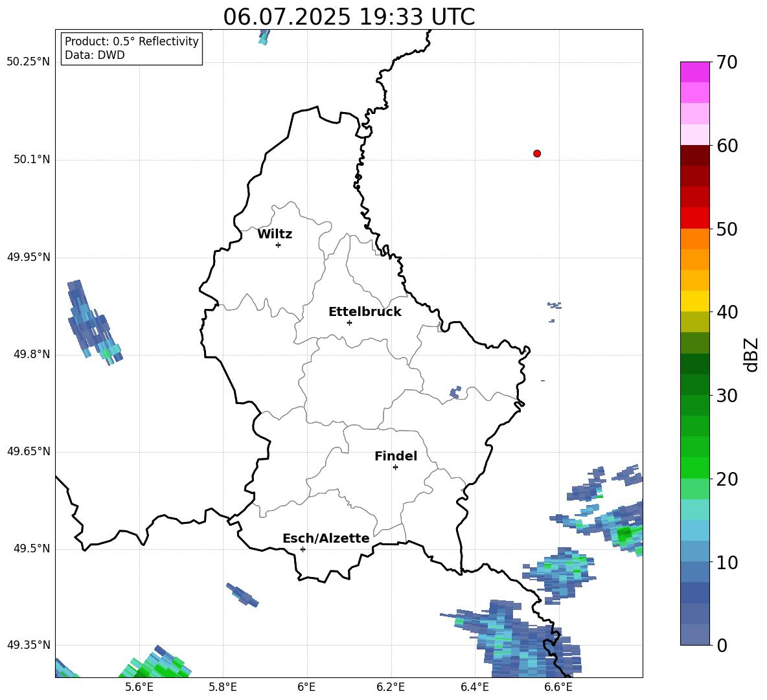
Task: Click the Findel city label
Action: 396,456
